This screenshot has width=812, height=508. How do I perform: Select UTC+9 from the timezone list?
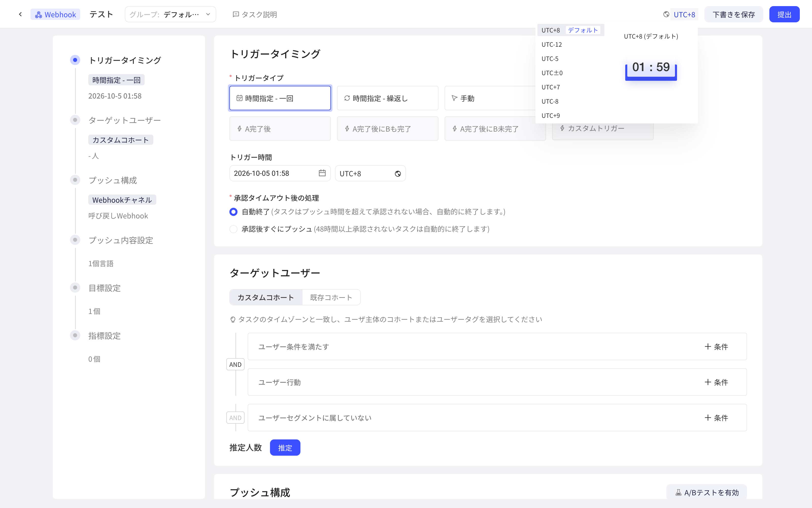571,116
